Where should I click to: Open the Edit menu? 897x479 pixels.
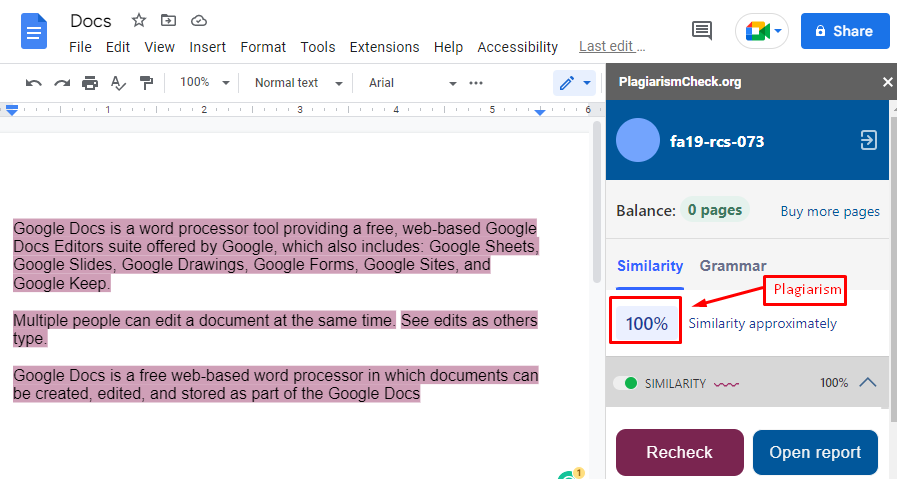point(118,47)
